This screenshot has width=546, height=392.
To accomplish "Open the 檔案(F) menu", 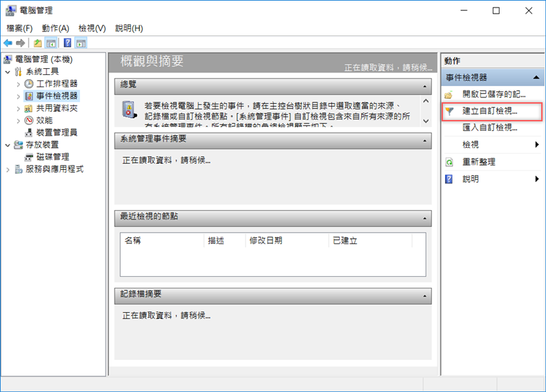I will click(20, 29).
